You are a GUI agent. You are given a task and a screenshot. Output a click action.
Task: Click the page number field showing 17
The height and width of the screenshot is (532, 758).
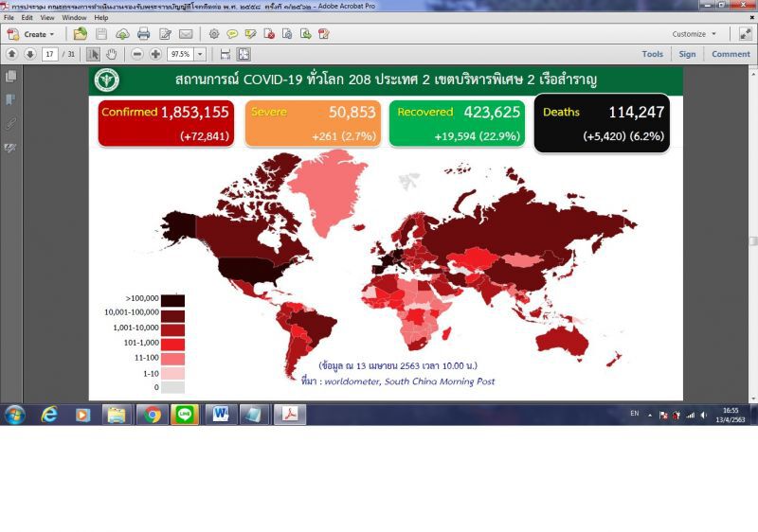[x=50, y=54]
